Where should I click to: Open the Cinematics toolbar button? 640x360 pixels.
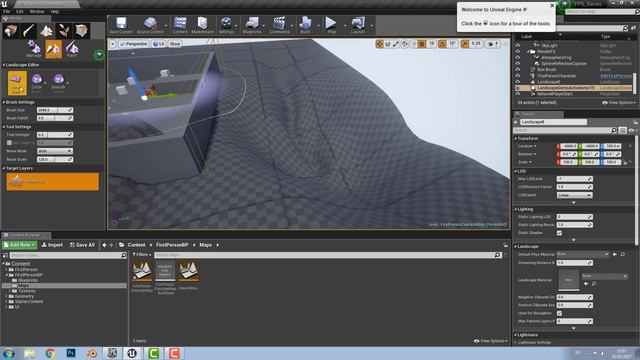tap(279, 25)
